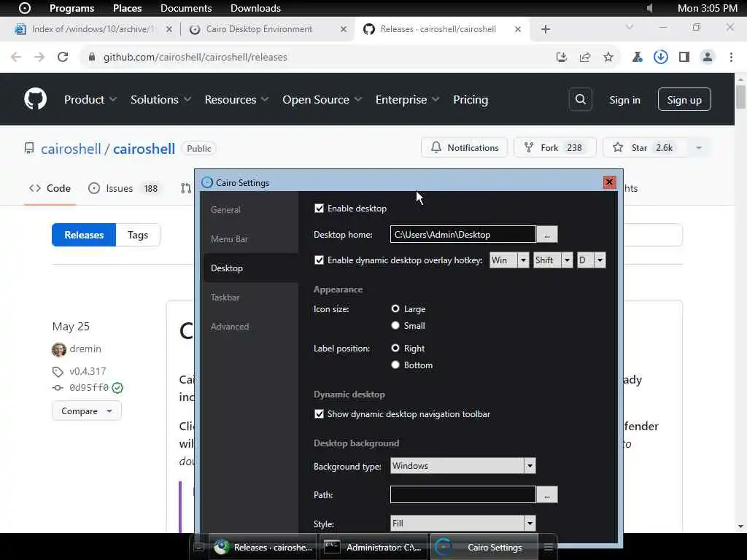Screen dimensions: 747x560
Task: Go back with the browser back arrow
Action: (16, 57)
